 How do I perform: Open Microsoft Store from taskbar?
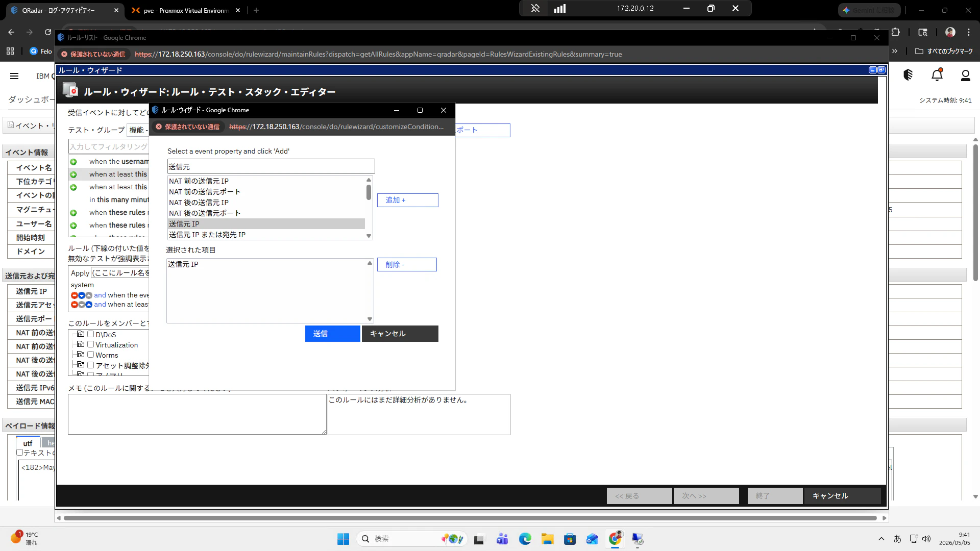pyautogui.click(x=570, y=539)
